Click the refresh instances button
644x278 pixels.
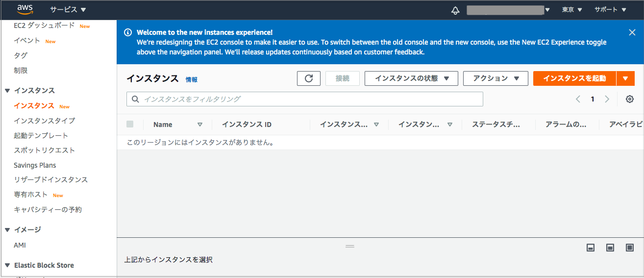click(309, 78)
